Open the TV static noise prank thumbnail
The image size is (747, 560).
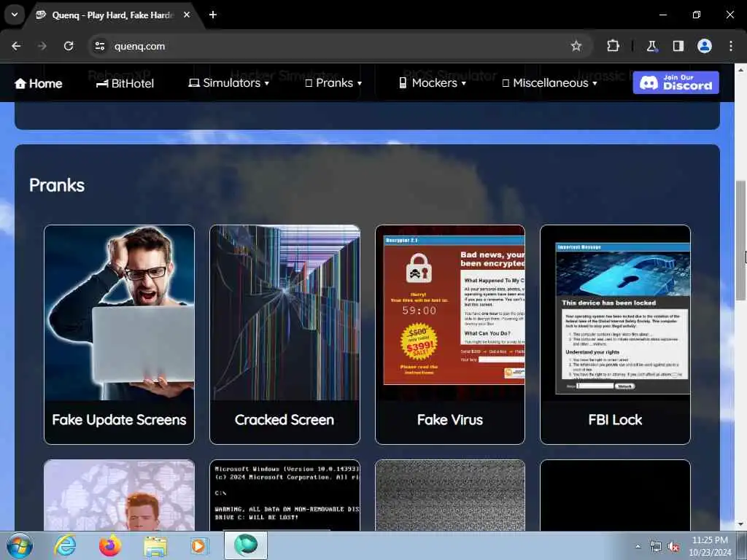449,495
